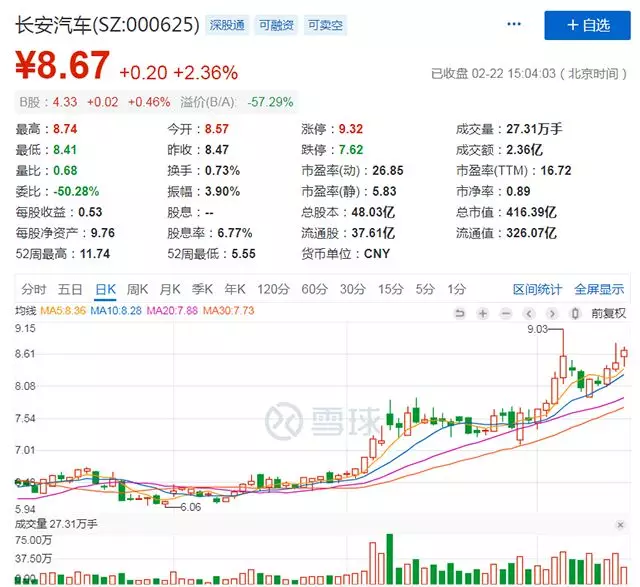
Task: Click the B股 price 4.33
Action: [65, 102]
